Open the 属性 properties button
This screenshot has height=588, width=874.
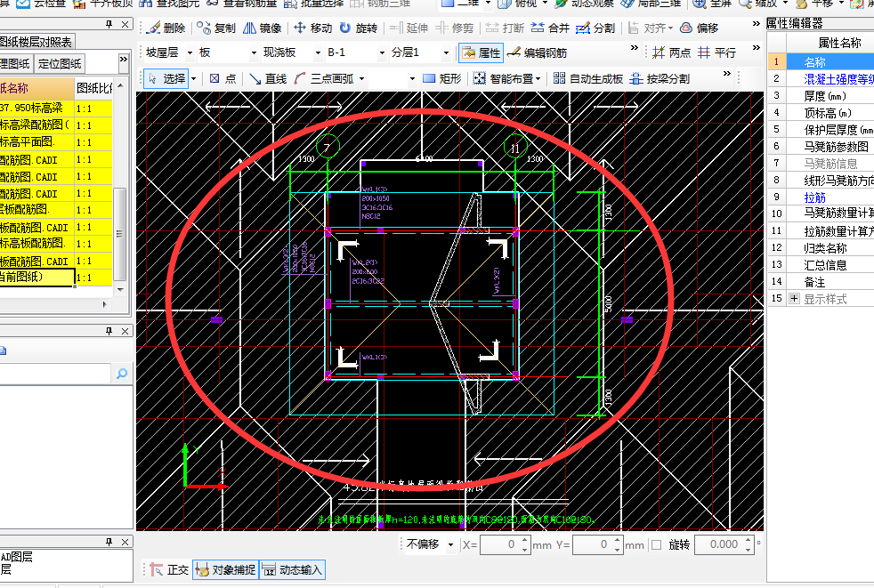coord(481,53)
